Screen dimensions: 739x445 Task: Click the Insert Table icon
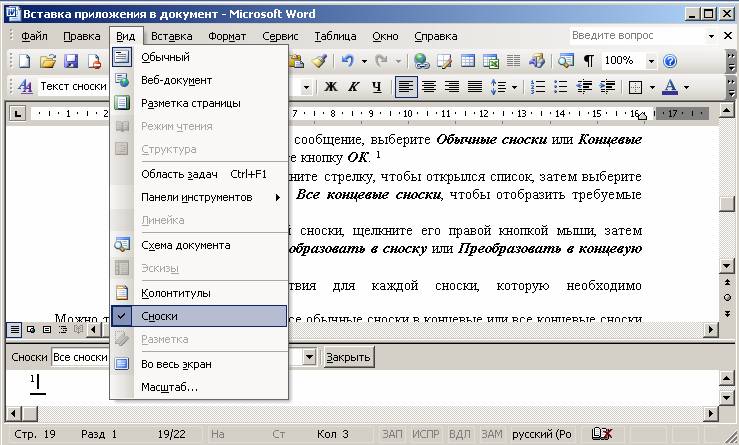(468, 61)
